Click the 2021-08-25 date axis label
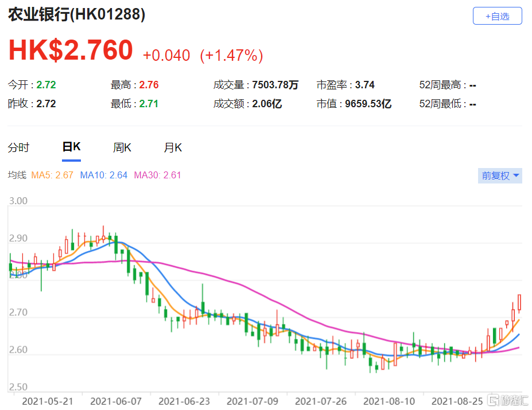Screen dimensions: 532x410 coord(457,401)
